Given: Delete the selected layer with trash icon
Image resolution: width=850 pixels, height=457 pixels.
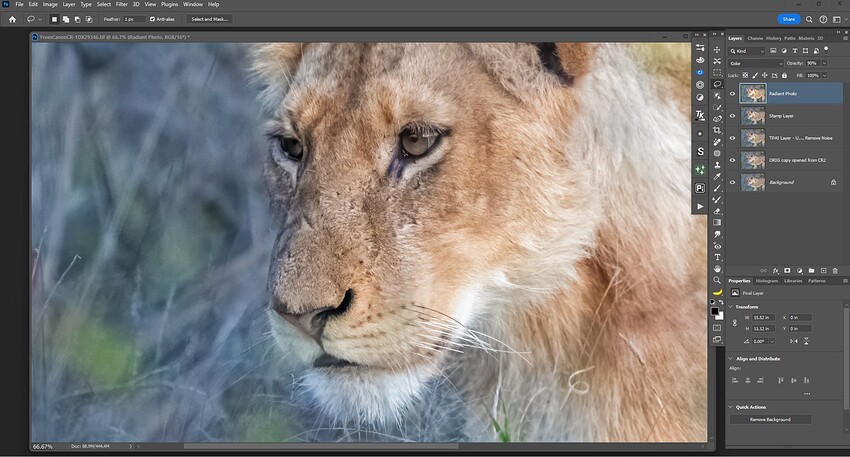Looking at the screenshot, I should point(835,271).
